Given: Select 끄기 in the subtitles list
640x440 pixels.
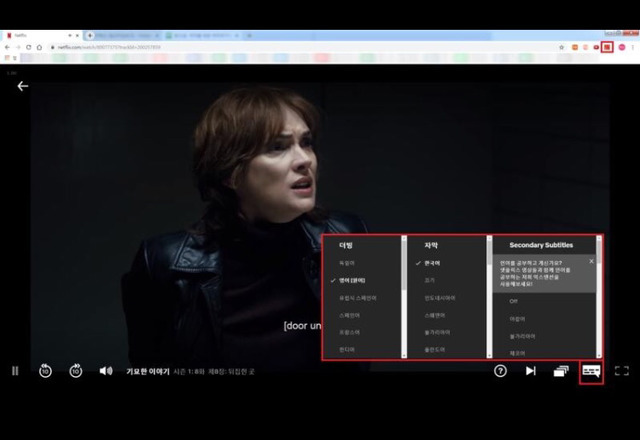Looking at the screenshot, I should tap(429, 280).
